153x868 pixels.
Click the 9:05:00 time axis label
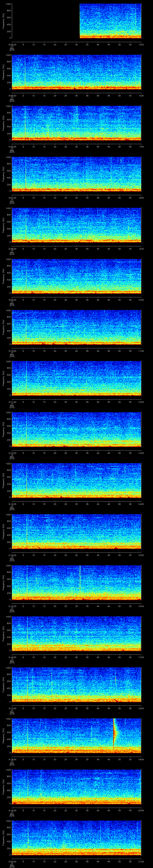(x=12, y=96)
